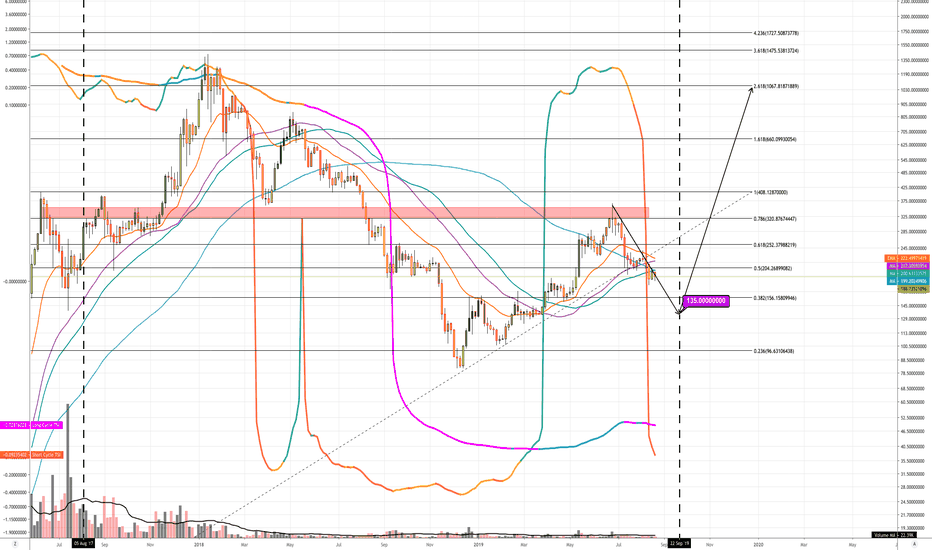932x550 pixels.
Task: Select the 3.618(1475.53813724) Fibonacci level label
Action: pyautogui.click(x=776, y=51)
